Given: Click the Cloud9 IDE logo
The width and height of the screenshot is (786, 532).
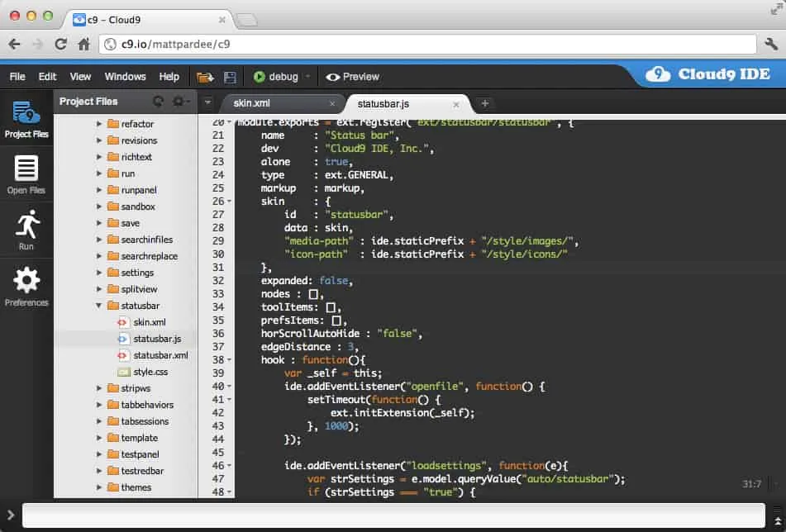Looking at the screenshot, I should point(707,74).
